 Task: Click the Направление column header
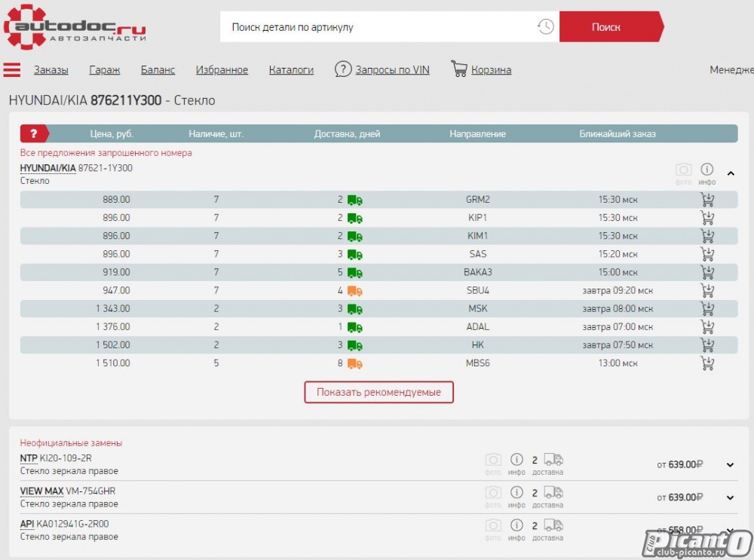tap(477, 133)
